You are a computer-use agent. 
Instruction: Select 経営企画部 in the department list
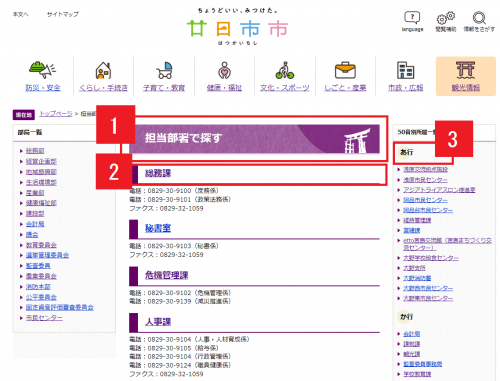coord(41,161)
